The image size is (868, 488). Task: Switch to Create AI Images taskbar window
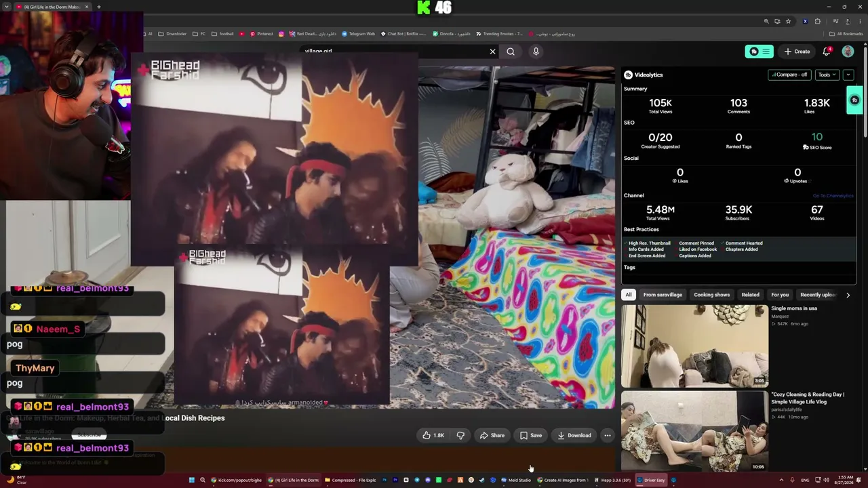(x=563, y=480)
